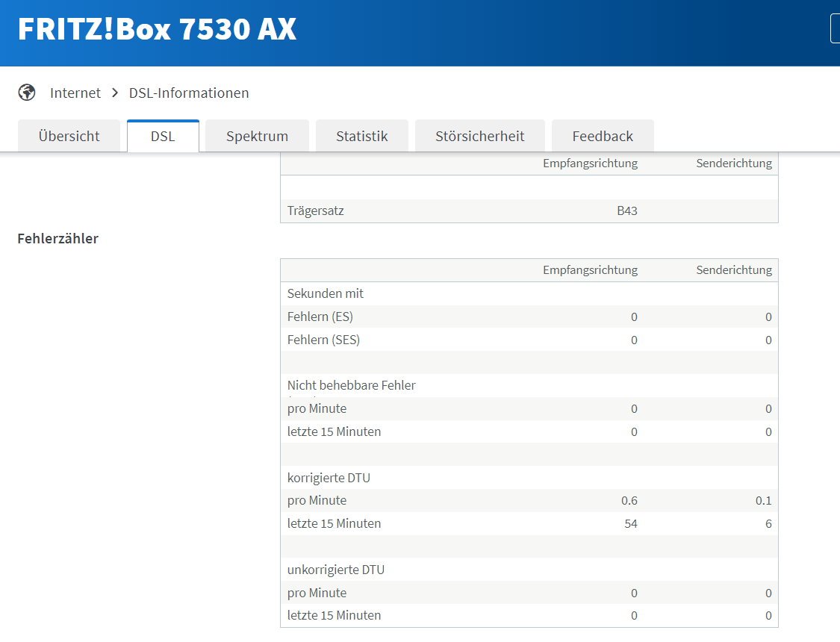
Task: Click letzte 15 Minuten under korrigierte DTU
Action: 334,523
